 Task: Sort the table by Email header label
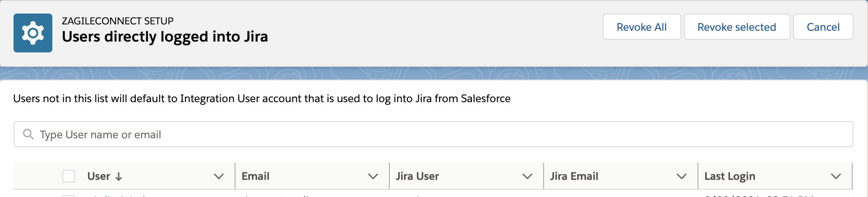(255, 176)
